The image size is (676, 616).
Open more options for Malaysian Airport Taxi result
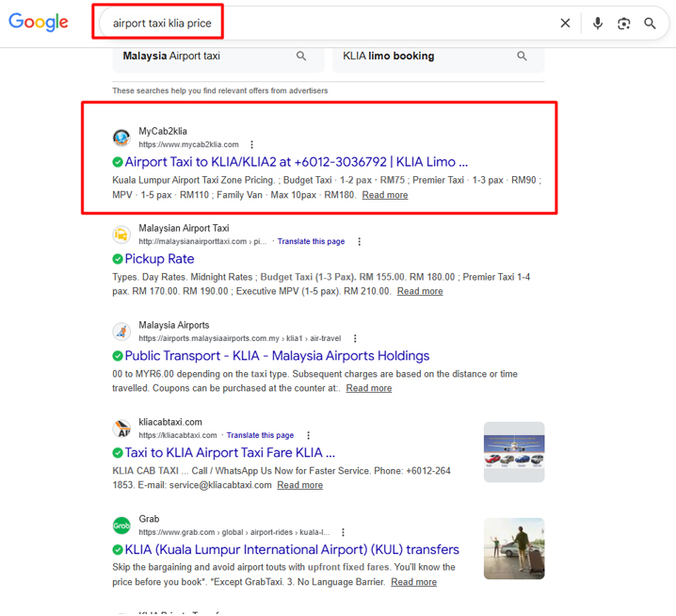coord(359,241)
